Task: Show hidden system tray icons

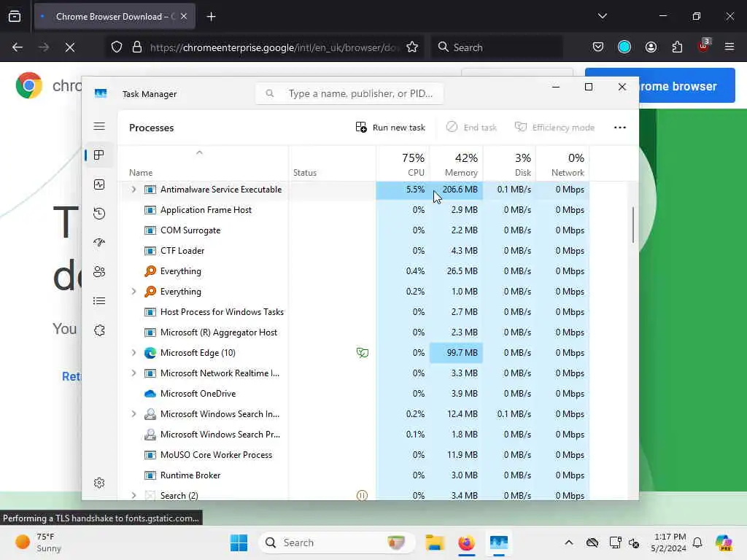Action: (569, 542)
